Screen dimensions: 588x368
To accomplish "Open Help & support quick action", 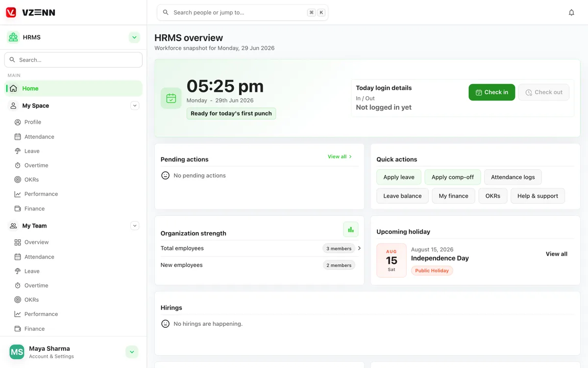I will pyautogui.click(x=538, y=196).
